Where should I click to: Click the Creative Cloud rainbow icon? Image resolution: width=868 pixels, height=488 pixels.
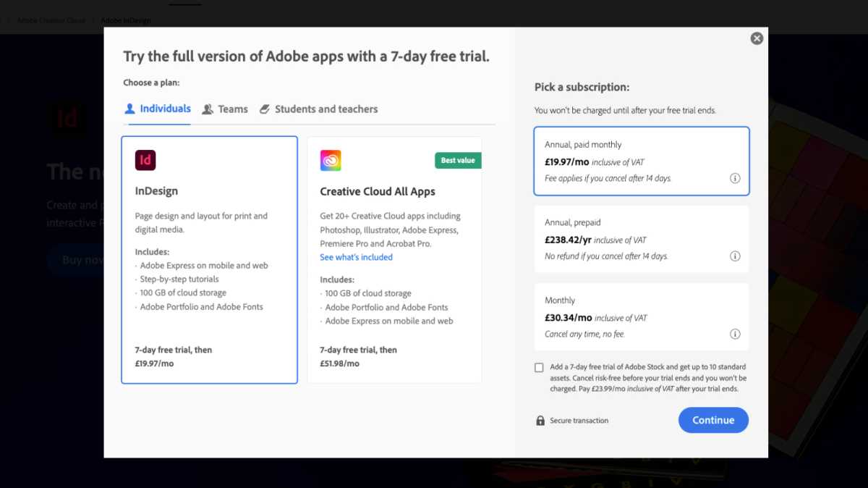(331, 161)
